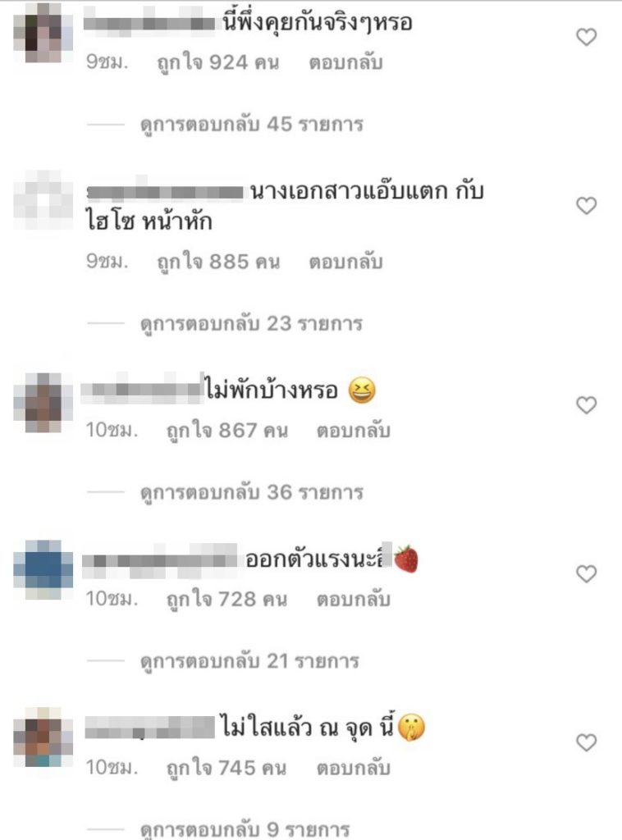Image resolution: width=622 pixels, height=840 pixels.
Task: Open first commenter's profile picture
Action: click(x=43, y=33)
